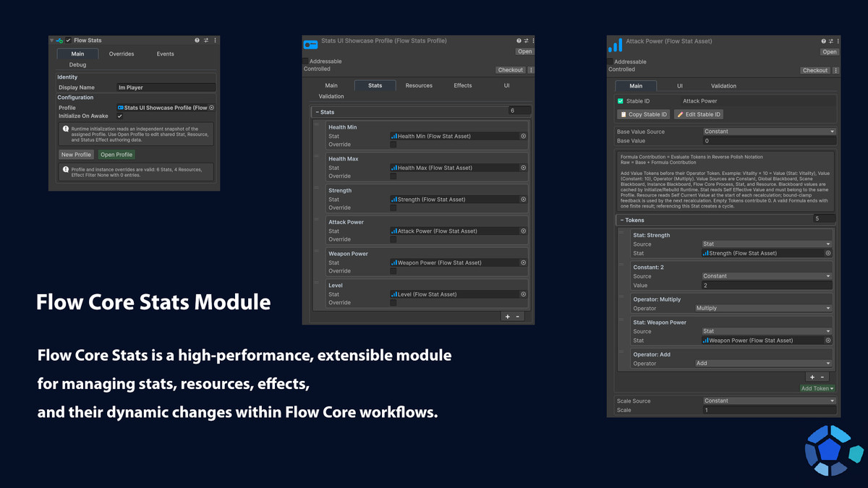This screenshot has width=868, height=488.
Task: Switch to the Overrides tab in Flow Stats
Action: click(x=122, y=53)
